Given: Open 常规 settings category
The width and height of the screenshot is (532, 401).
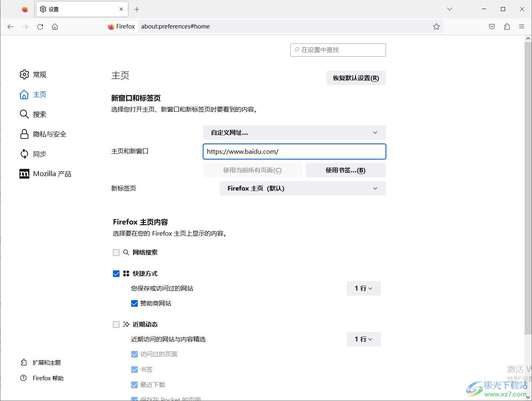Looking at the screenshot, I should tap(33, 74).
